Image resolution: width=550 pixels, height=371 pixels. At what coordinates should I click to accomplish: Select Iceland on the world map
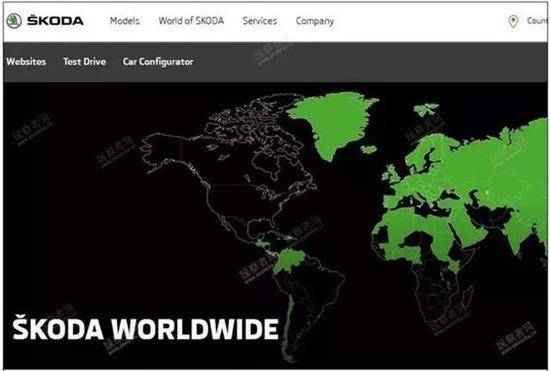pos(369,150)
